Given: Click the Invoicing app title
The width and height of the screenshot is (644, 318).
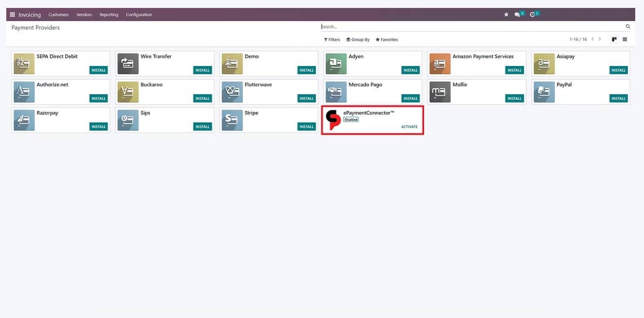Looking at the screenshot, I should tap(30, 15).
